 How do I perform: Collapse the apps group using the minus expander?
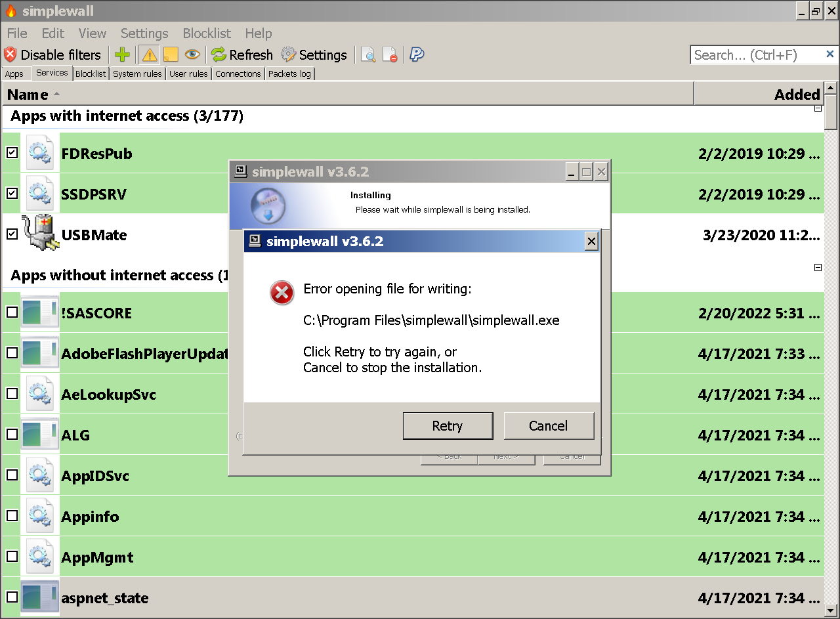point(818,267)
